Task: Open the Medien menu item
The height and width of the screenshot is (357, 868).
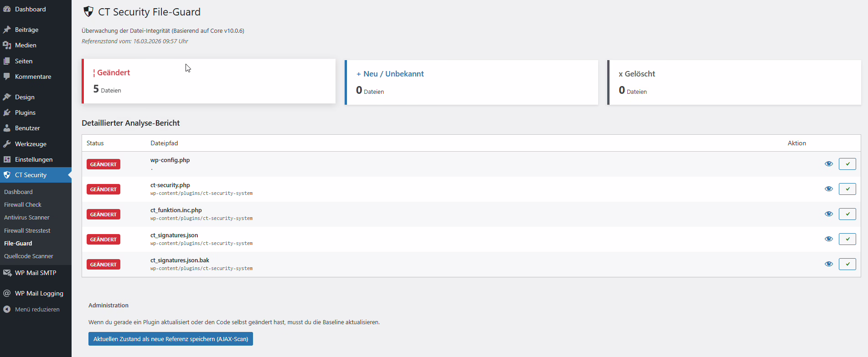Action: [36, 45]
